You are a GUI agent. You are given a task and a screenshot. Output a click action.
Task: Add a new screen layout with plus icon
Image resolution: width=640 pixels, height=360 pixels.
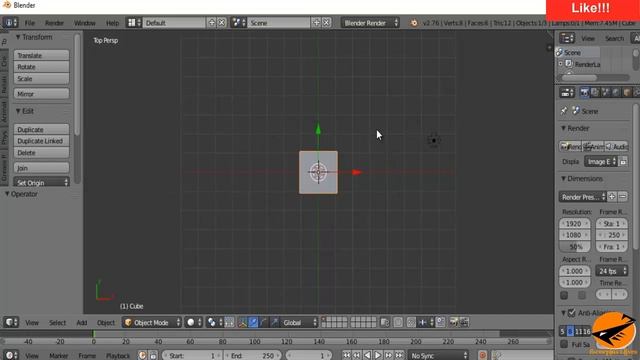(211, 22)
